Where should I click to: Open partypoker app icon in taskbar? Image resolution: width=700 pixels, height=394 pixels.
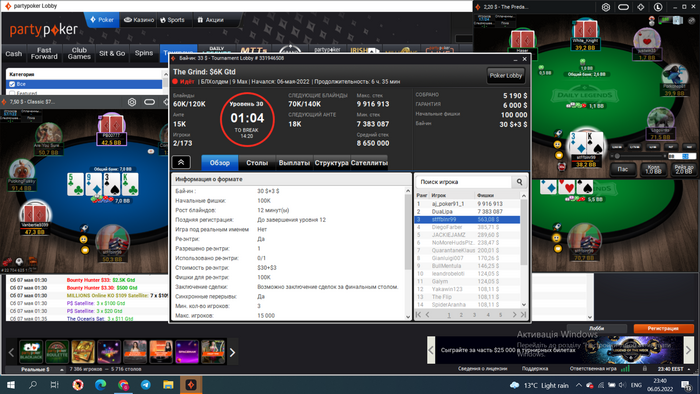(x=191, y=385)
